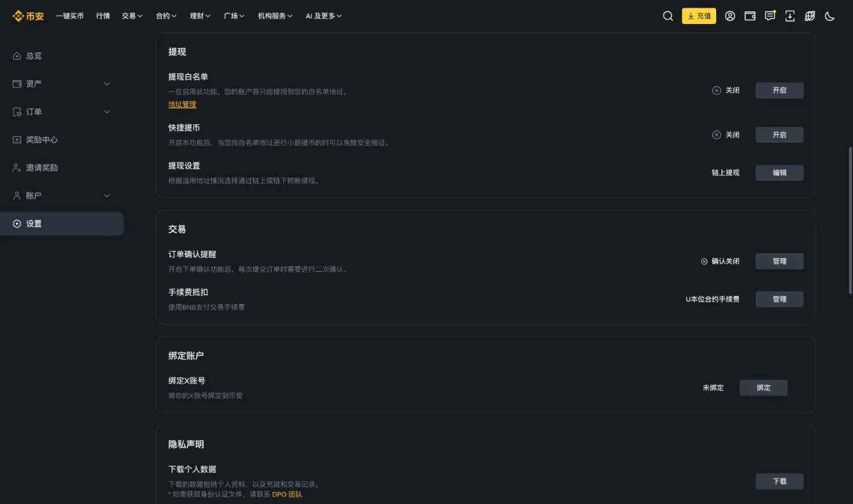
Task: Click the U本位合约手续费 value text
Action: point(713,299)
